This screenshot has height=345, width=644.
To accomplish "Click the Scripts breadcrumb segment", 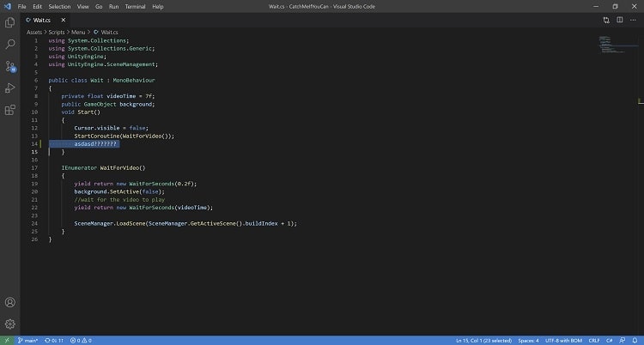I will point(57,32).
